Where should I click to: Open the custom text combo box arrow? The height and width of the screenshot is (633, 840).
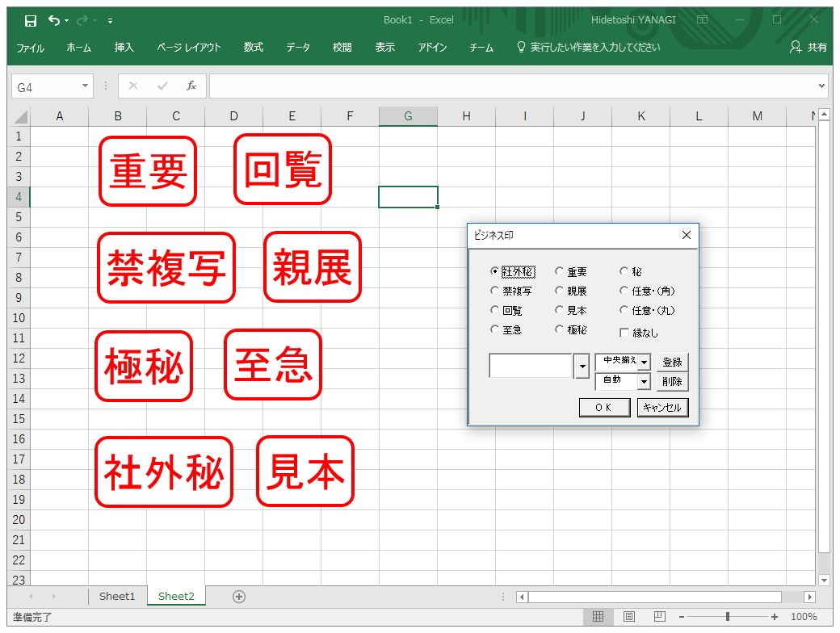pos(582,367)
